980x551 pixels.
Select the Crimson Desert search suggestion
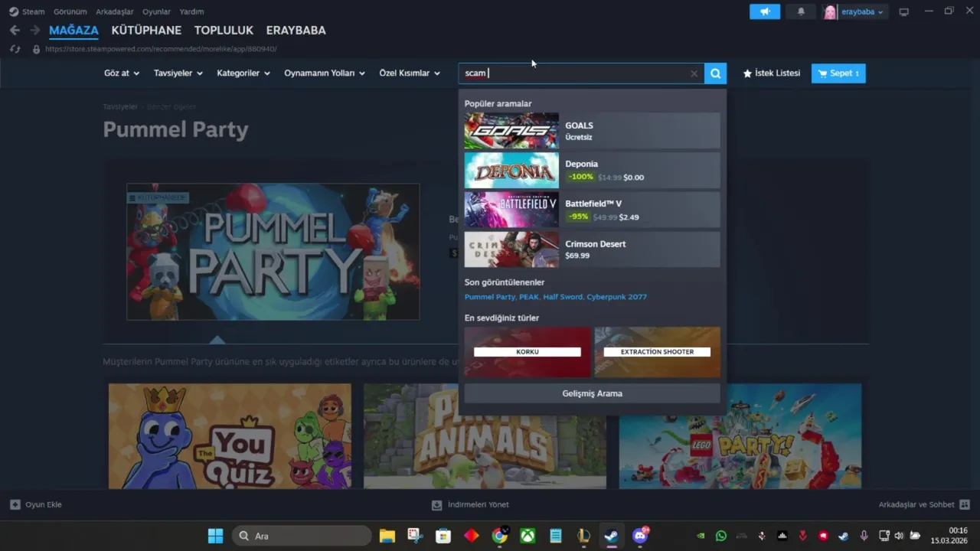click(592, 249)
